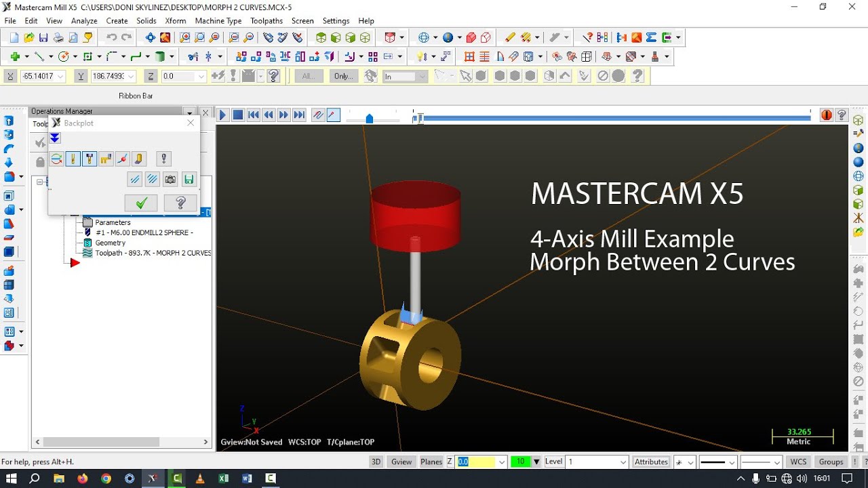Viewport: 868px width, 488px height.
Task: Toggle the Backplot display holder icon
Action: tap(90, 159)
